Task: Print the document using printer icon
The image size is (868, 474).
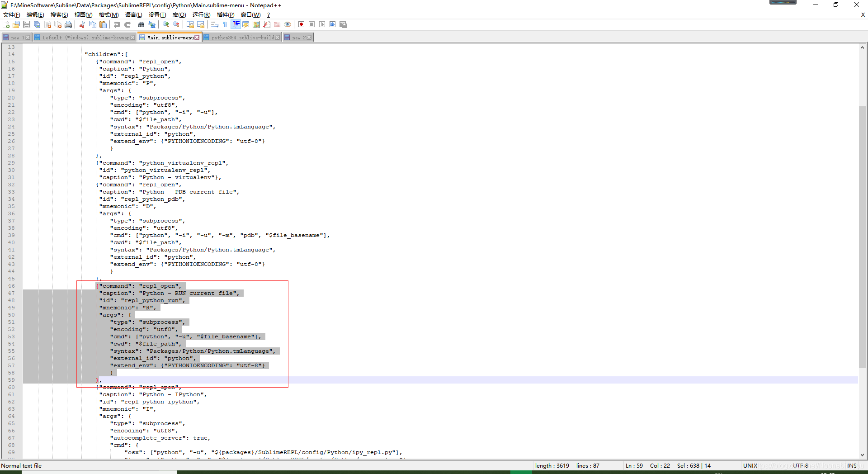Action: tap(68, 24)
